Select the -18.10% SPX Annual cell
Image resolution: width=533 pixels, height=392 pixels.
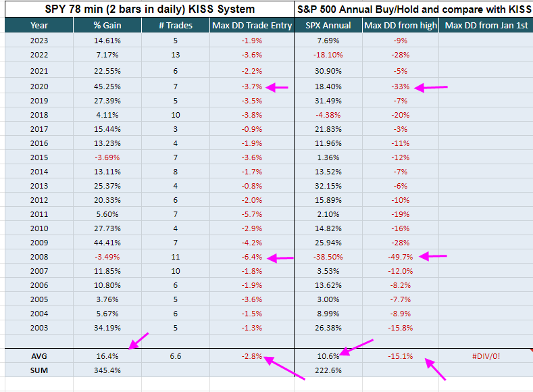328,55
